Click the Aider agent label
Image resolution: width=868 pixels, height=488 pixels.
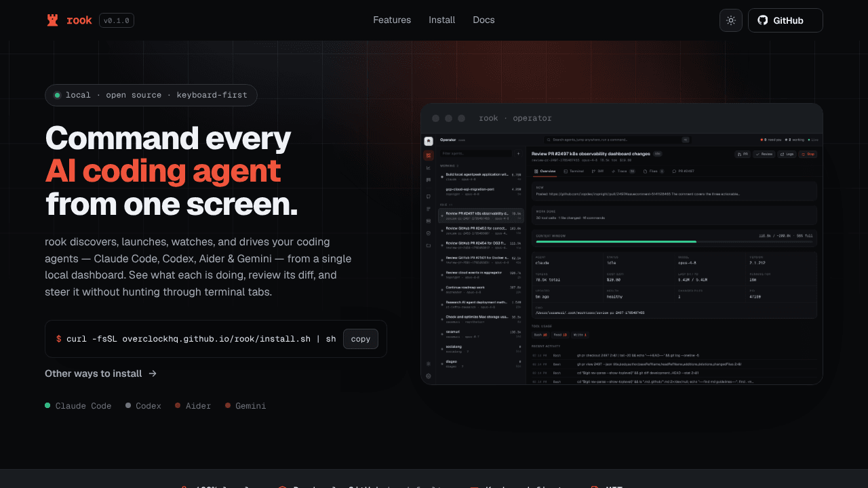(x=193, y=406)
